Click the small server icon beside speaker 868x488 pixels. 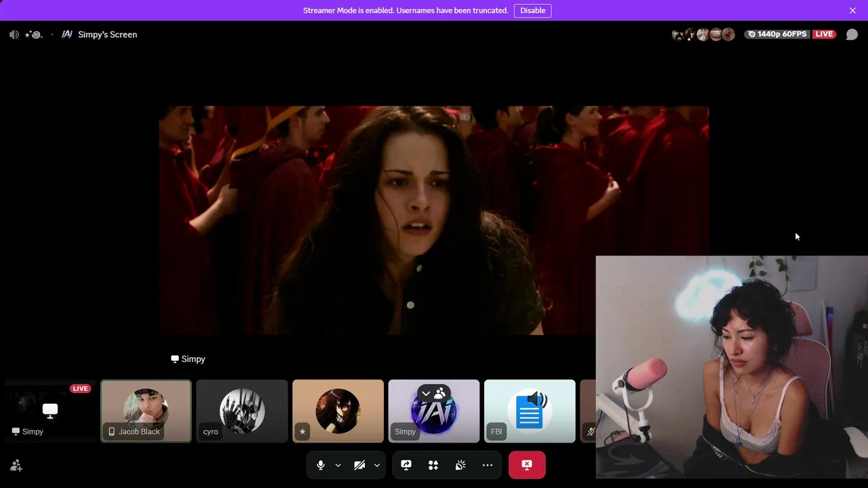tap(33, 35)
